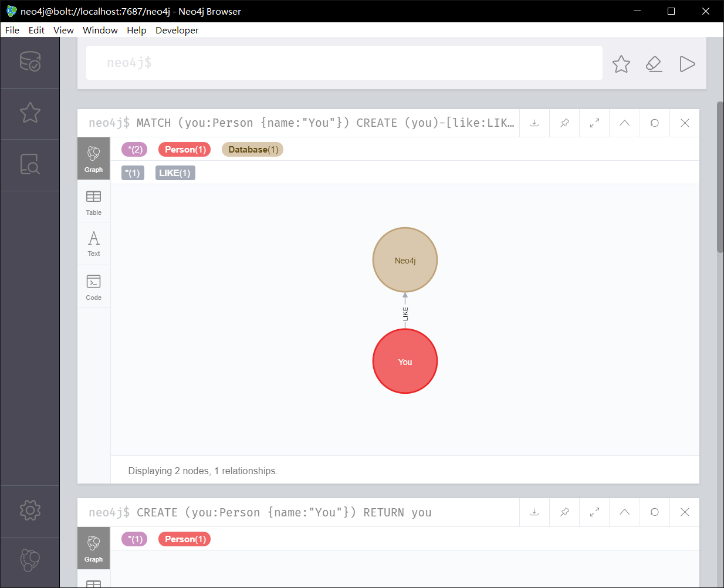
Task: Focus the neo4j$ query editor input
Action: tap(344, 63)
